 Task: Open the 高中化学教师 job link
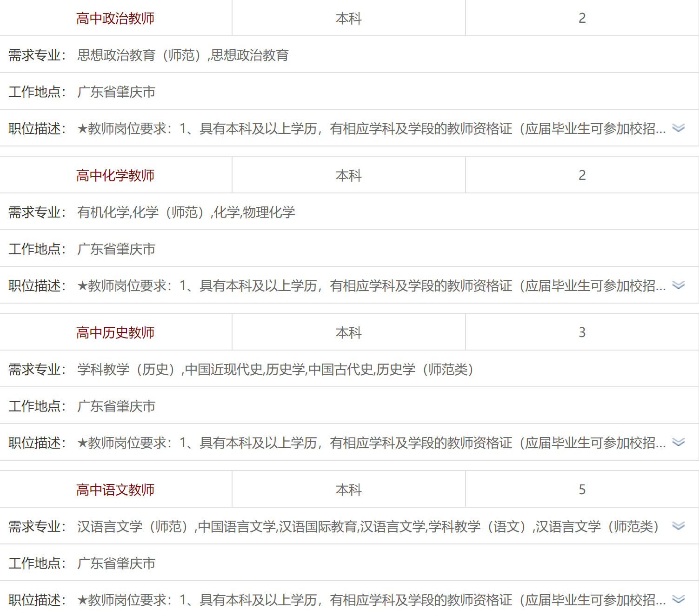[x=115, y=175]
